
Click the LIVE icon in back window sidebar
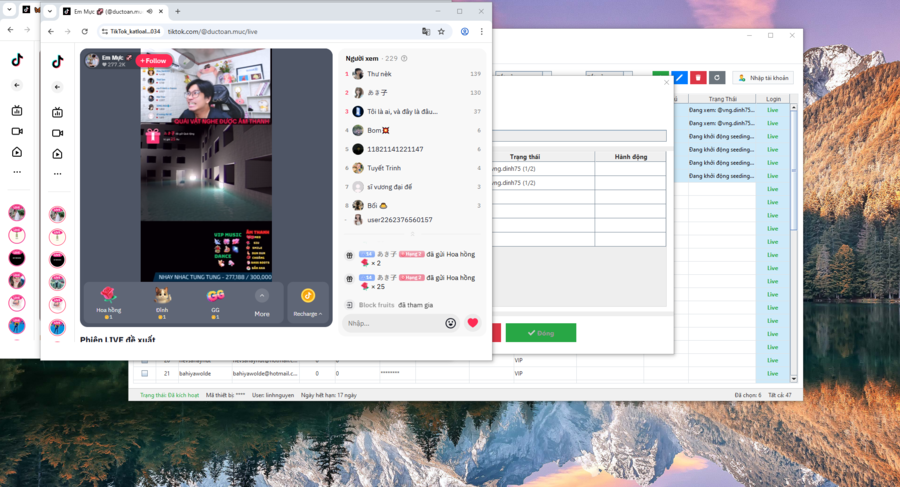click(x=17, y=110)
